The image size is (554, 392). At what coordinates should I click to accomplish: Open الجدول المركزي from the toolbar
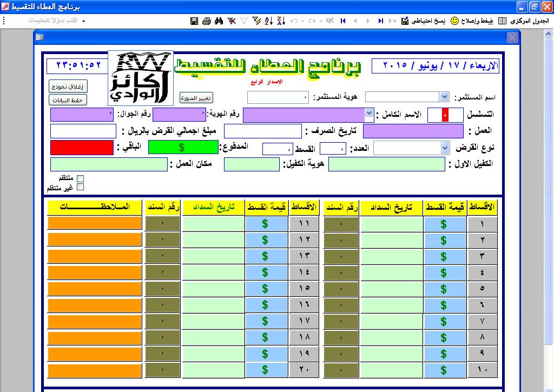pyautogui.click(x=523, y=21)
